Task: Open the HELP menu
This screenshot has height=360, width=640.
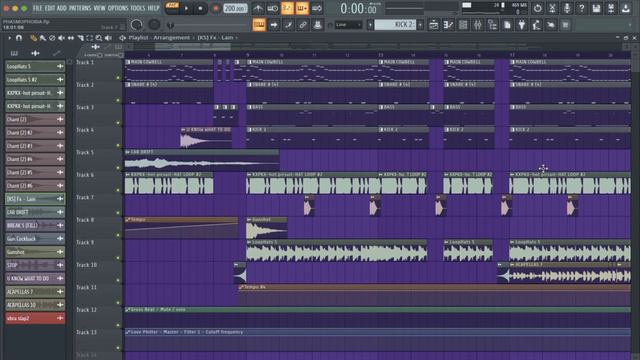Action: [153, 8]
